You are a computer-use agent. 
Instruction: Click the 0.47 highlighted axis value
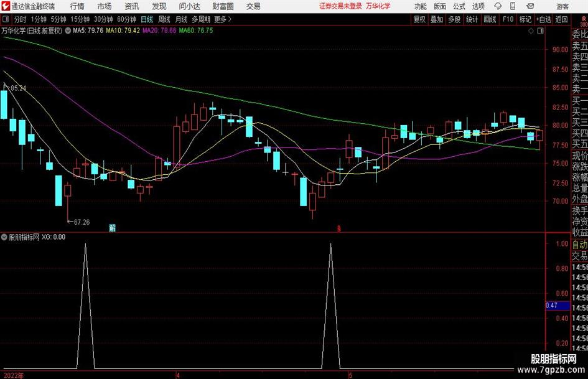click(558, 306)
